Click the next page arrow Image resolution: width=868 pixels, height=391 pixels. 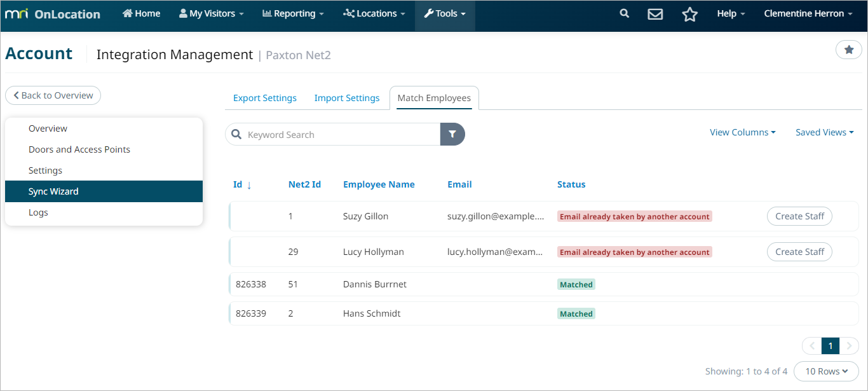tap(849, 346)
